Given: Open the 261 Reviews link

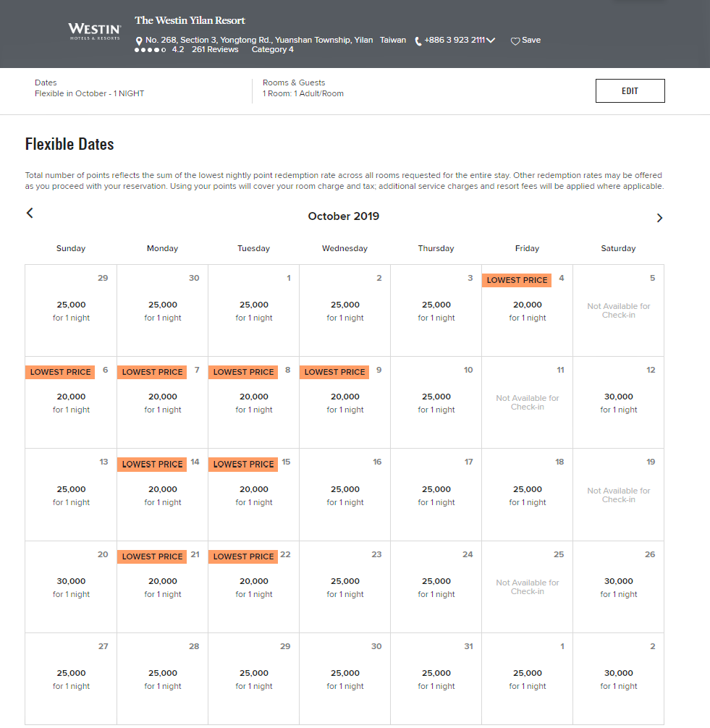Looking at the screenshot, I should click(x=215, y=49).
